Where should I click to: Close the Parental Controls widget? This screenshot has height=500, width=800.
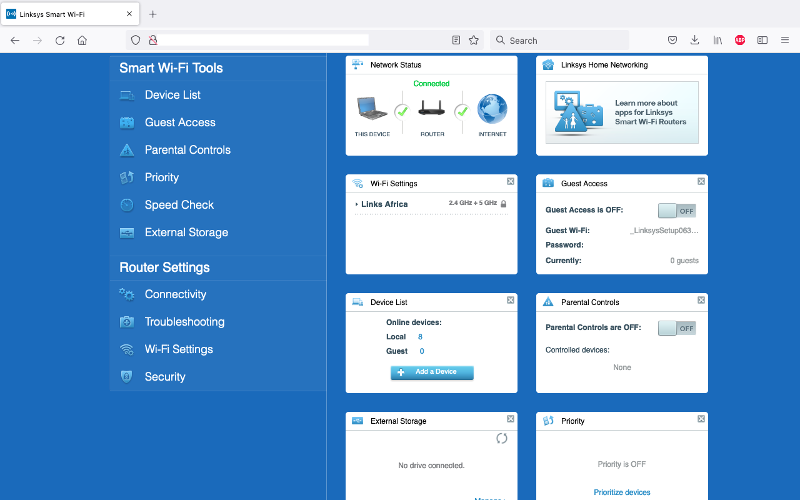tap(701, 300)
